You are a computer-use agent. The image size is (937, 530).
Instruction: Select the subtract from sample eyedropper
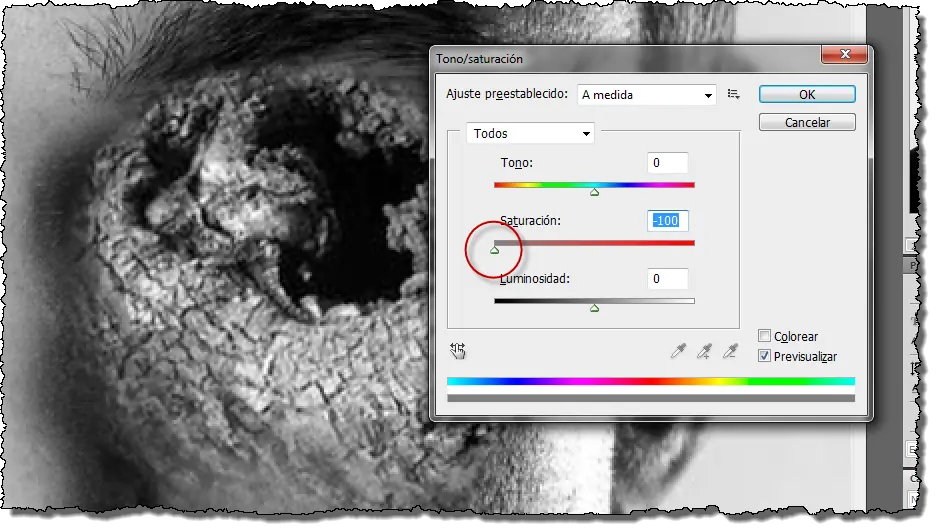coord(730,351)
